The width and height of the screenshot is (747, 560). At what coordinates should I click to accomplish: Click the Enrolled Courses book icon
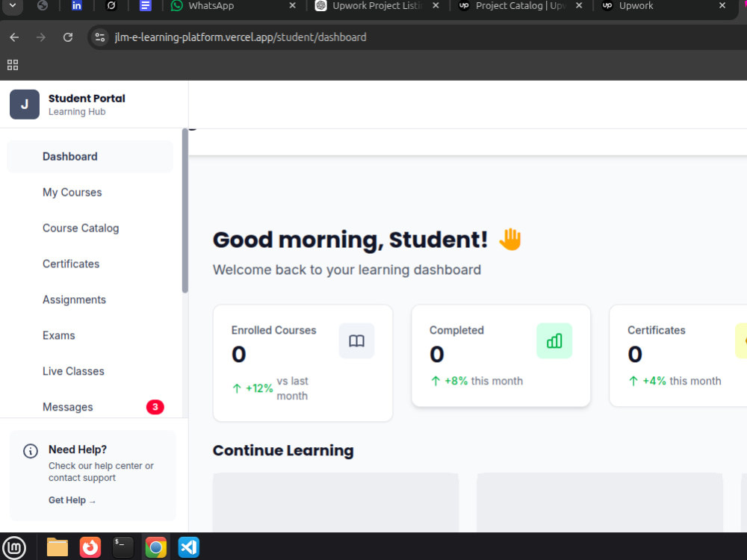click(356, 341)
